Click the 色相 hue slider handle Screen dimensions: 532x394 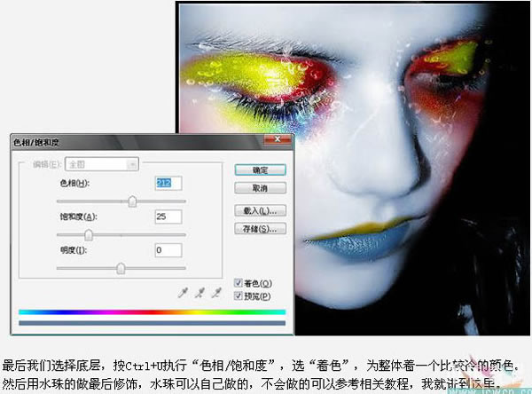click(132, 201)
